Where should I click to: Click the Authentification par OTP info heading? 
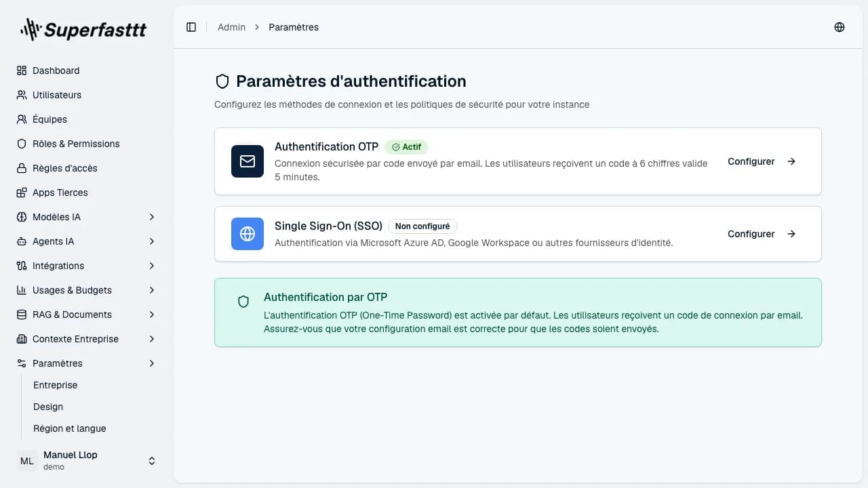[325, 297]
